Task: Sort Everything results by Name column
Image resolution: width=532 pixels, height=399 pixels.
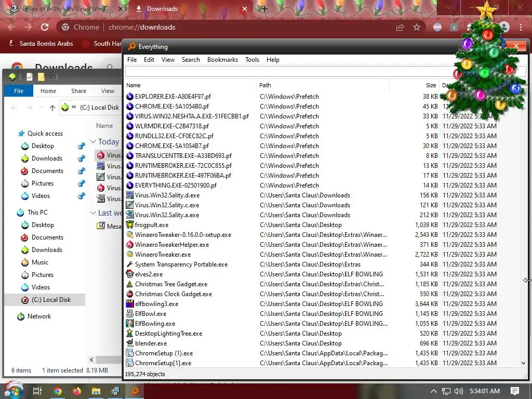Action: pyautogui.click(x=190, y=85)
